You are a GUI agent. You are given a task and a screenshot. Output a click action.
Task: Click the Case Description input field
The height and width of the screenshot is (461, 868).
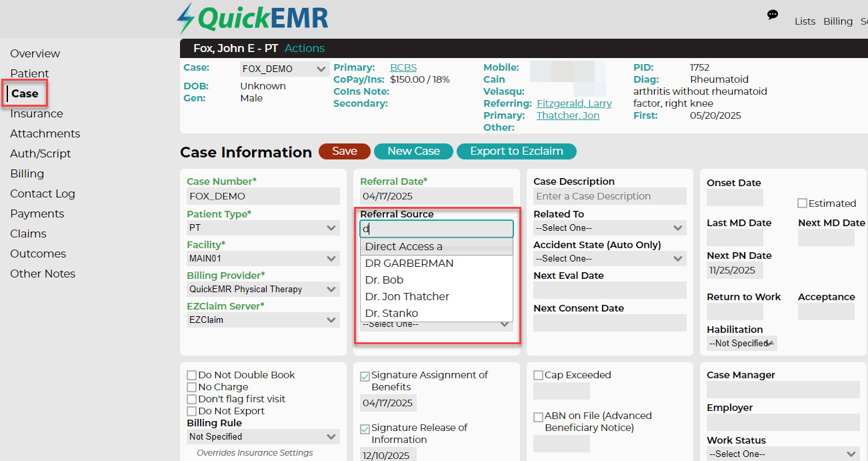click(610, 196)
